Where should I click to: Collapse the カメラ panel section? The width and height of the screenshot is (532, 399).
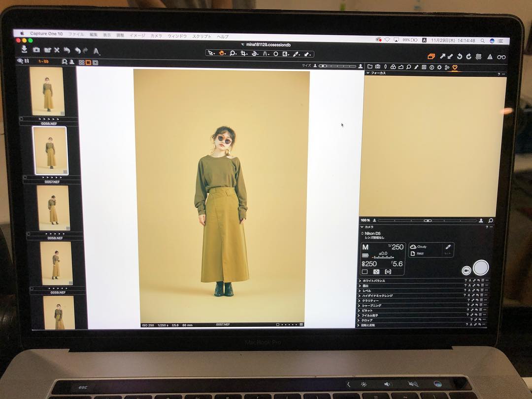(x=360, y=227)
